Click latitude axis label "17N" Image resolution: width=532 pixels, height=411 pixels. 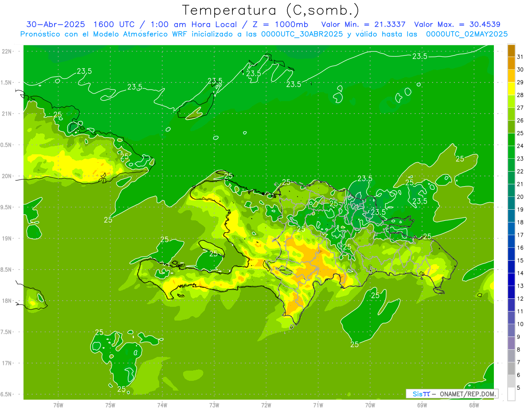coord(7,363)
